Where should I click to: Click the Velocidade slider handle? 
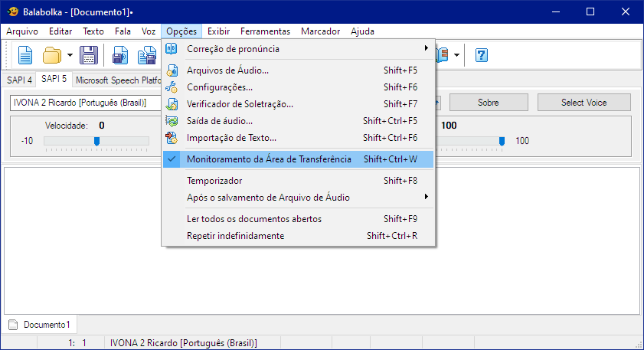[x=96, y=141]
